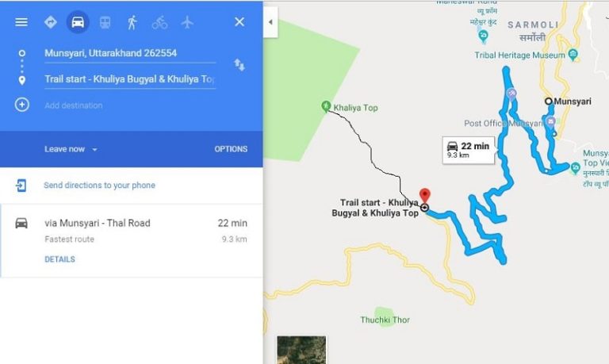Collapse the side panel arrow

point(270,22)
